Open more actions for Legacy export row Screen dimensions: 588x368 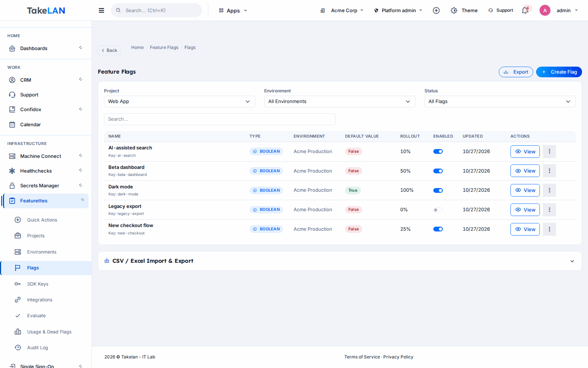pyautogui.click(x=549, y=210)
